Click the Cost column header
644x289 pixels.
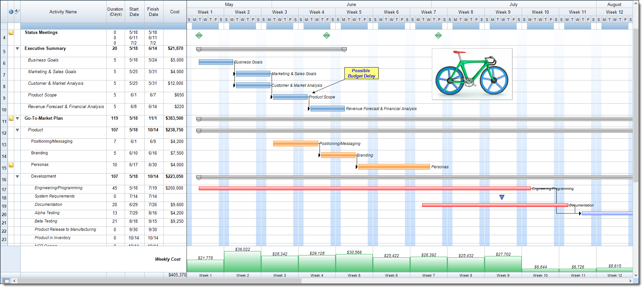coord(175,12)
